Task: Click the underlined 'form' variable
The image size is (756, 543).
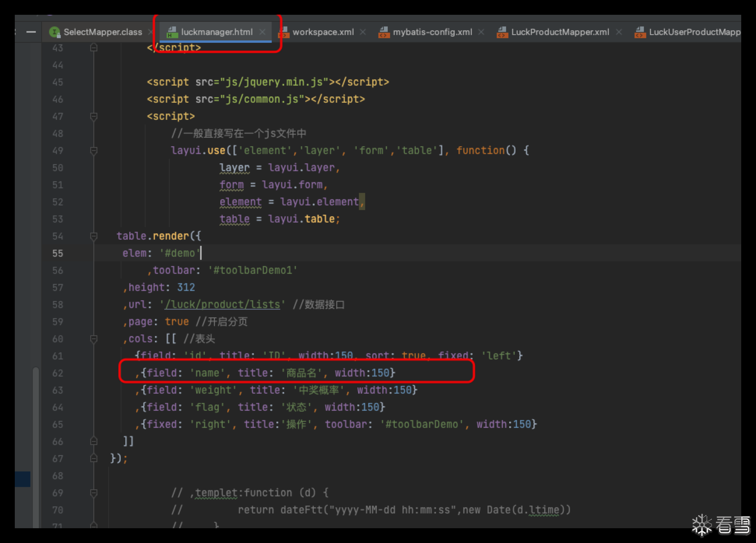Action: click(232, 185)
